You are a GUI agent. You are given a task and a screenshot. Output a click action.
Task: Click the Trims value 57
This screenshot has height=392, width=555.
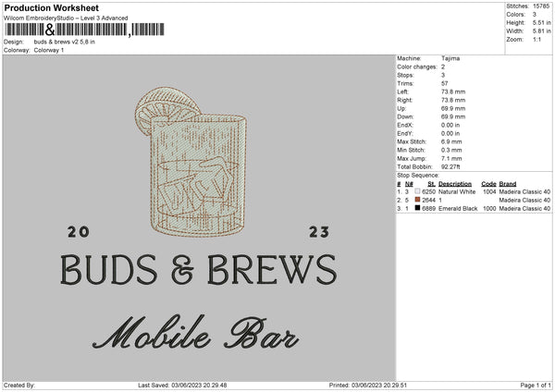pos(445,83)
